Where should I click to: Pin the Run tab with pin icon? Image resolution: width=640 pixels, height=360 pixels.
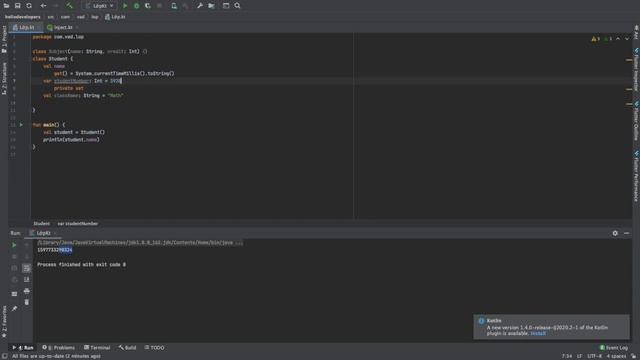coord(14,309)
